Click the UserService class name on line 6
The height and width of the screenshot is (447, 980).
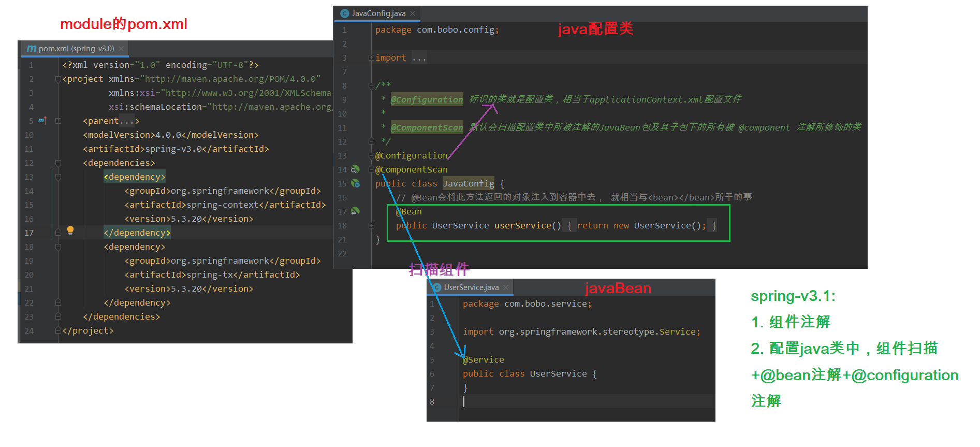(559, 373)
